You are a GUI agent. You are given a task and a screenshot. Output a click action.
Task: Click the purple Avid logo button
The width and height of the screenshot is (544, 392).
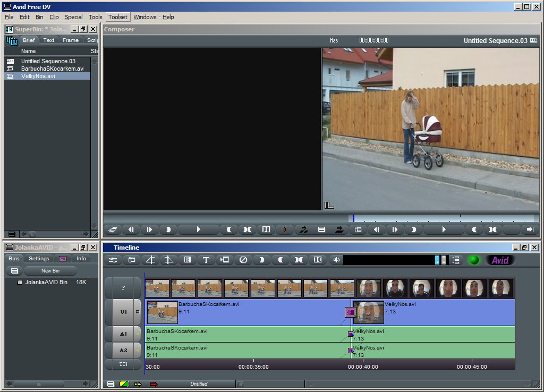click(500, 260)
